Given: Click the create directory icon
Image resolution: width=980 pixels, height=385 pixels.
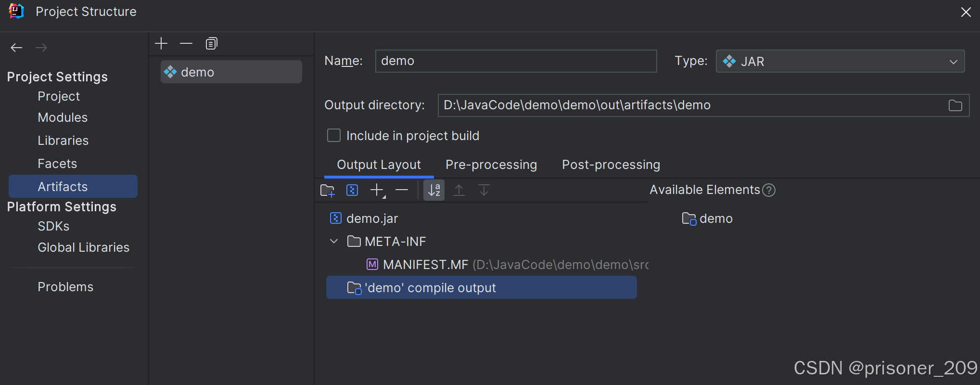Looking at the screenshot, I should (x=327, y=191).
